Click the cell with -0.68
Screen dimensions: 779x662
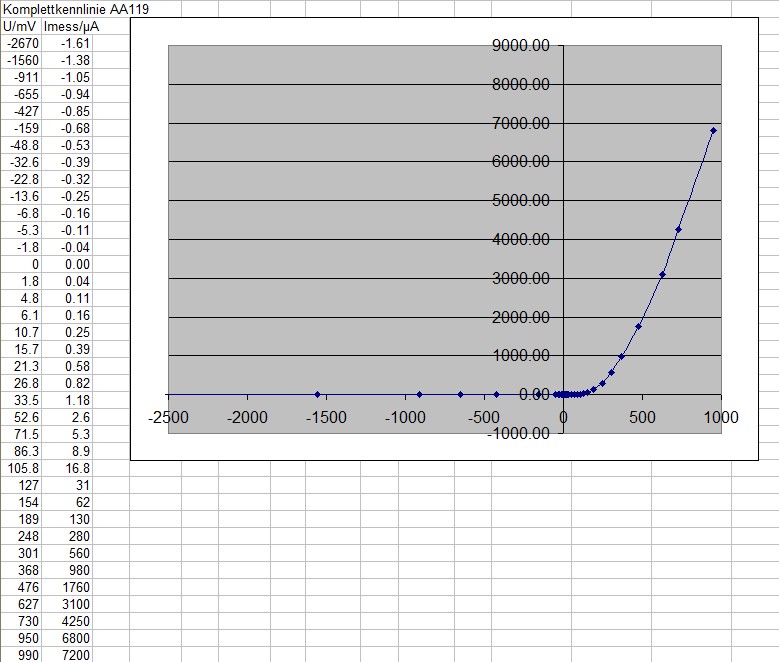click(67, 128)
